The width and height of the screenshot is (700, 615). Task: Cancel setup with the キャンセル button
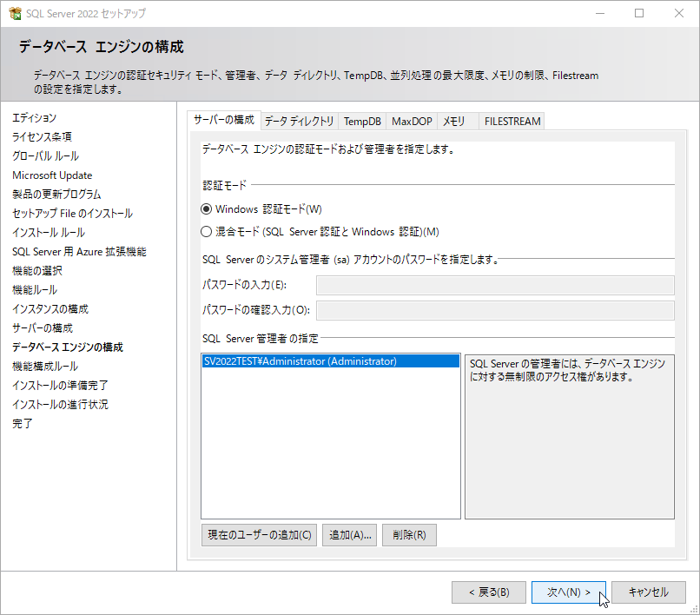[649, 592]
